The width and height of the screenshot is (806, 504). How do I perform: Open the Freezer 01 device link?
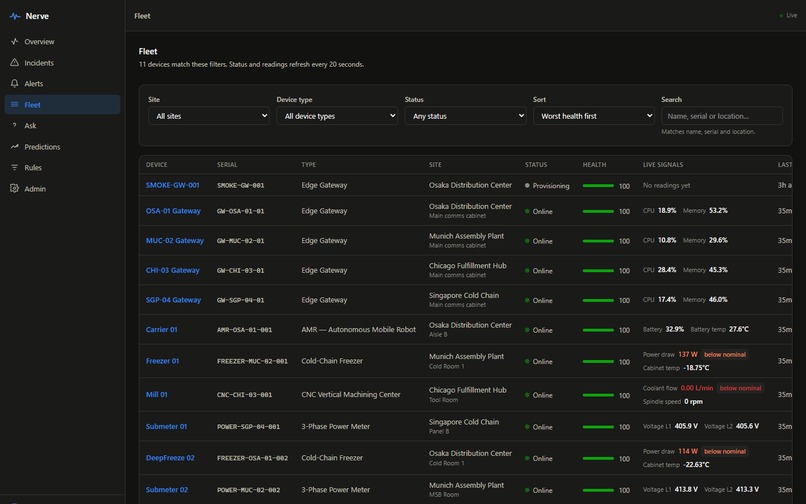(162, 361)
